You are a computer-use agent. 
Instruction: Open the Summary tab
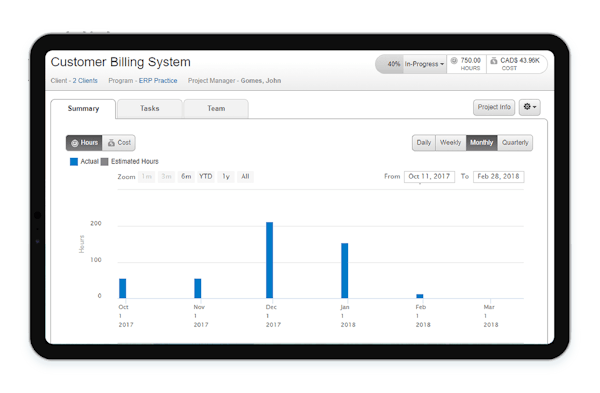pos(83,109)
